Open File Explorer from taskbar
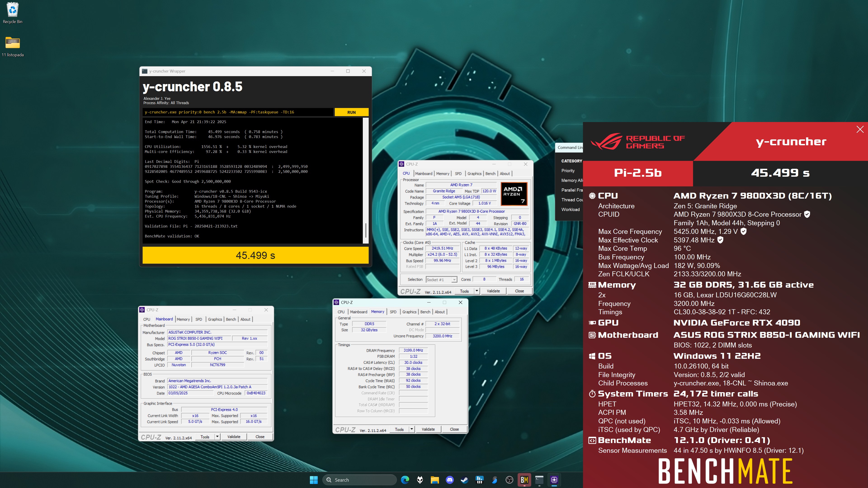868x488 pixels. point(435,480)
